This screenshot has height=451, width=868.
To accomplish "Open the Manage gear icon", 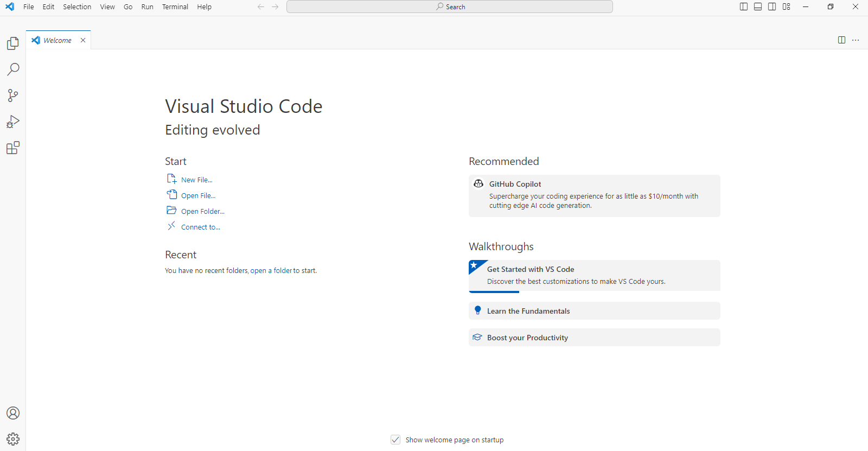I will point(13,439).
